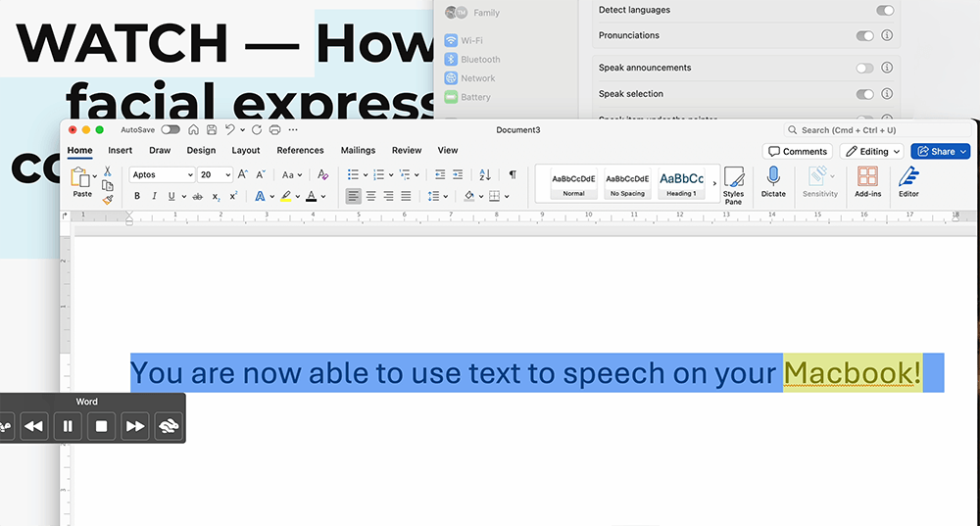Stop speech playback in the speech controller

pos(101,425)
